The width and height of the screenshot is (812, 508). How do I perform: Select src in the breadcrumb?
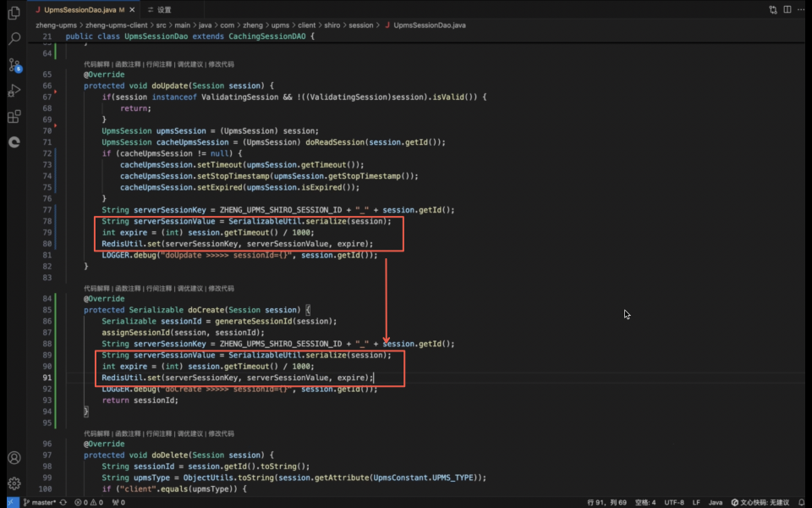click(162, 25)
